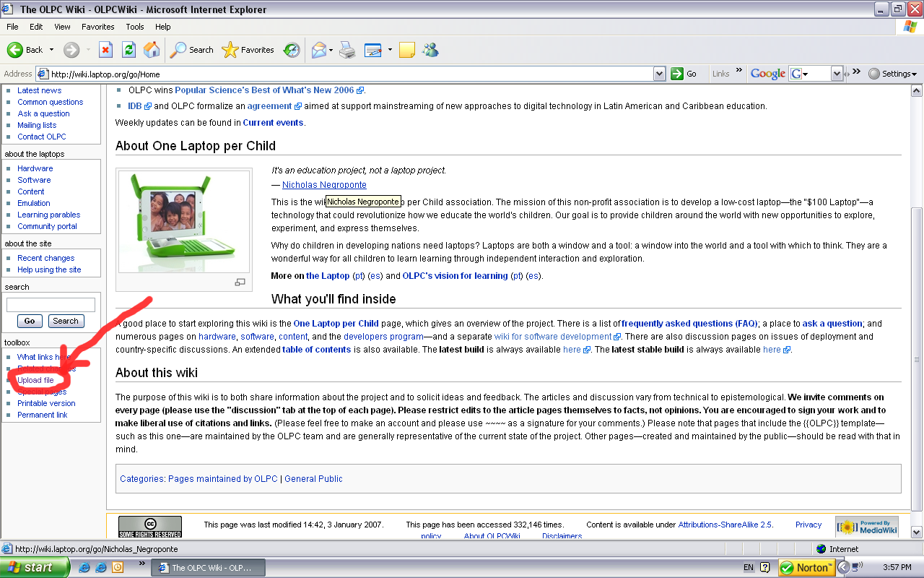Enlarge the laptop image via the magnify icon
The image size is (924, 578).
pyautogui.click(x=240, y=282)
